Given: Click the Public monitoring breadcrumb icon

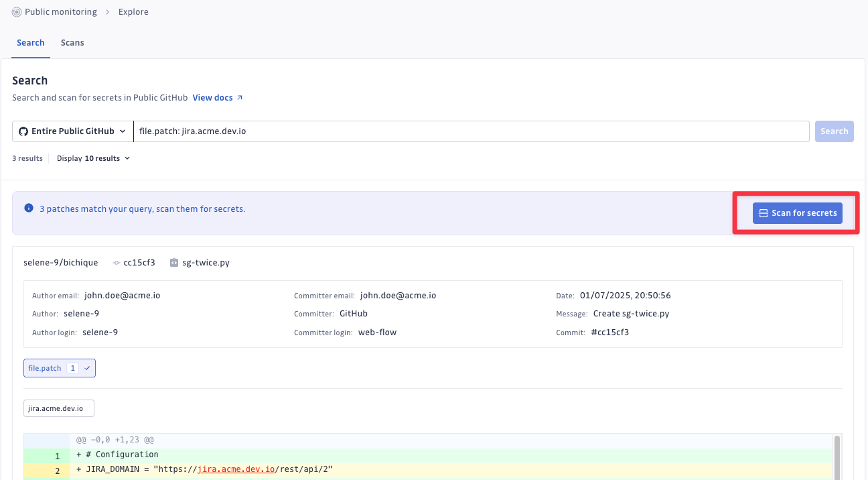Looking at the screenshot, I should pyautogui.click(x=17, y=12).
